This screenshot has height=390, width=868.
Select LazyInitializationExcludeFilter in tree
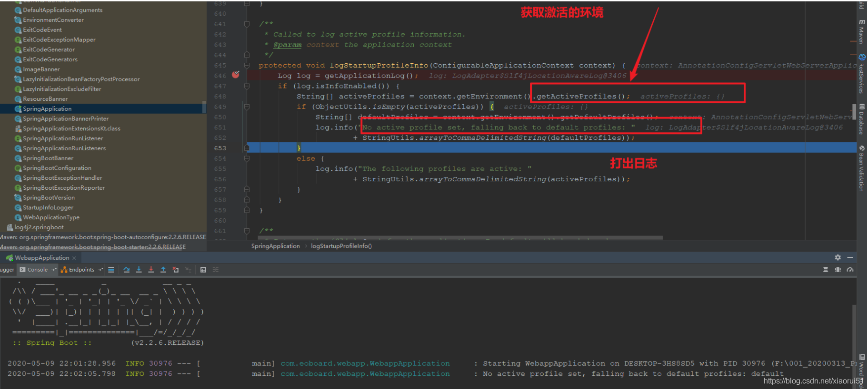62,89
